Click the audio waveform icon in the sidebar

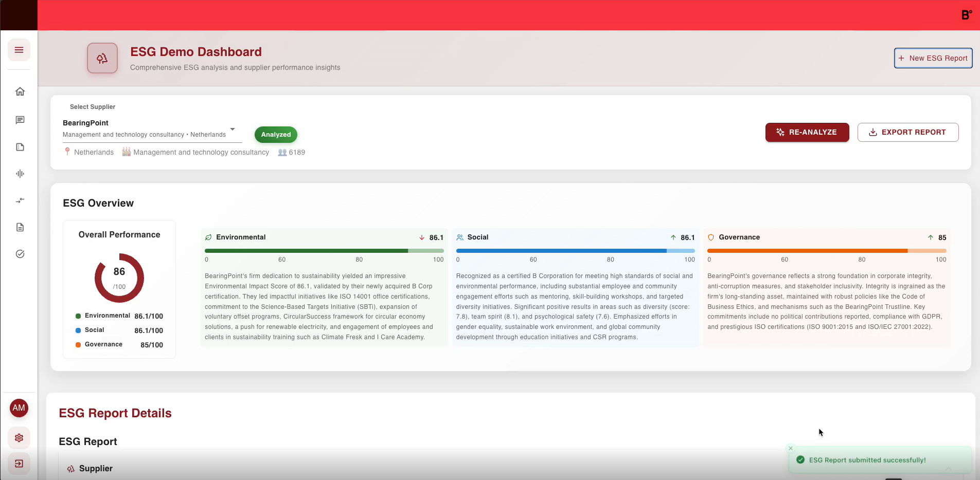[x=20, y=174]
